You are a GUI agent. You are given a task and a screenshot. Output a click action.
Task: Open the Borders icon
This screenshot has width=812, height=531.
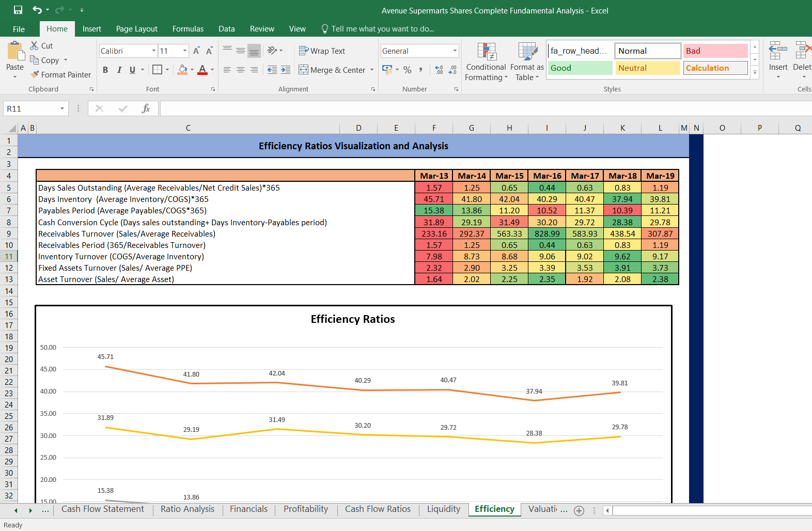point(158,69)
